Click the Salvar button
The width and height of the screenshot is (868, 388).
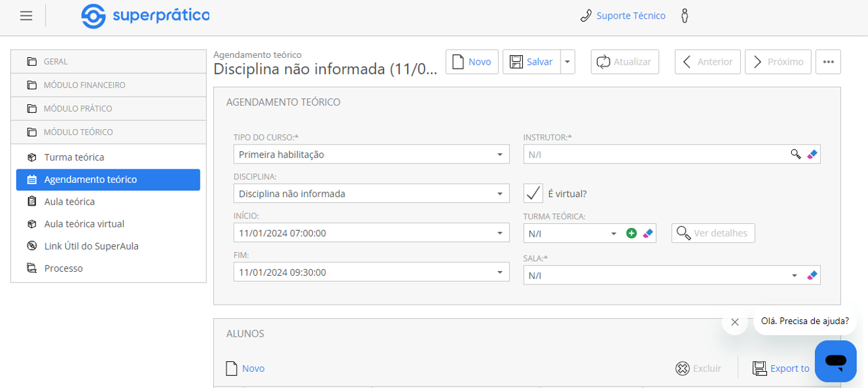[531, 62]
